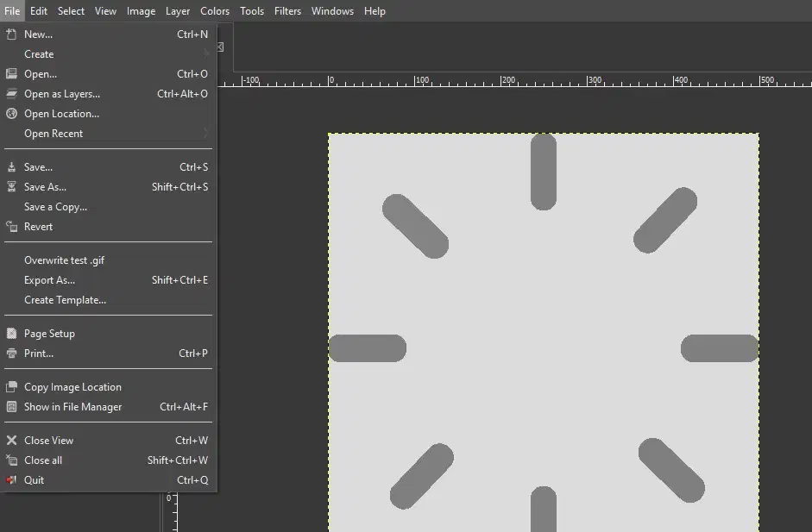Click the Close all icon
The width and height of the screenshot is (812, 532).
(x=11, y=460)
